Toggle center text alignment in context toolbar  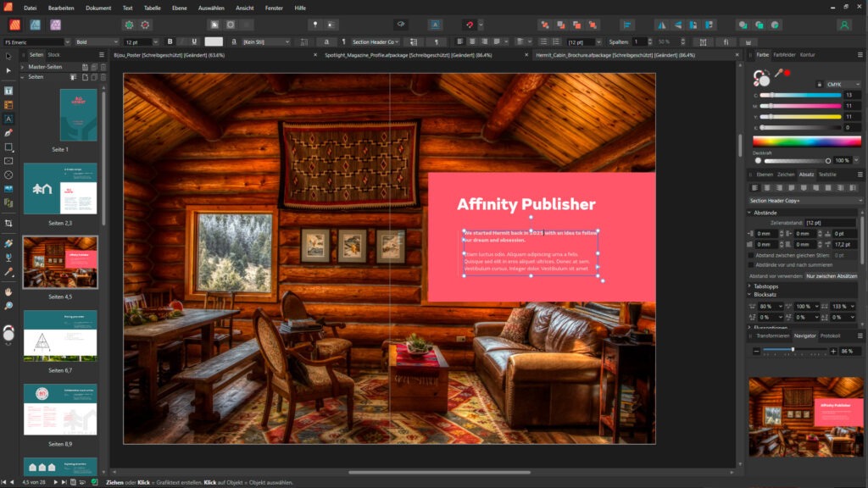(x=472, y=42)
